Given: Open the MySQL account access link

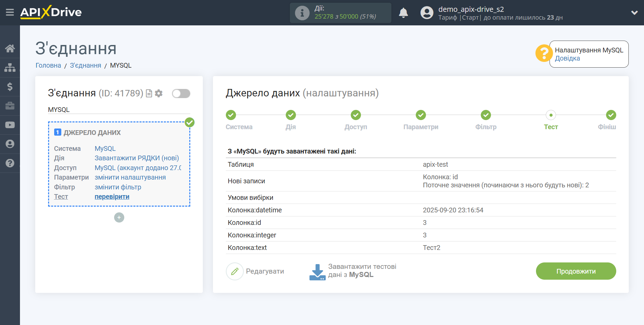Looking at the screenshot, I should click(137, 168).
